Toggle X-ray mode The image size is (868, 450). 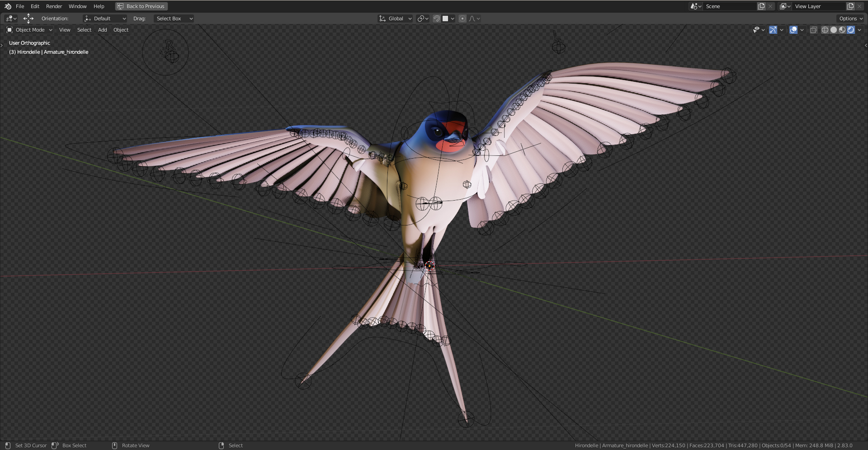tap(813, 30)
